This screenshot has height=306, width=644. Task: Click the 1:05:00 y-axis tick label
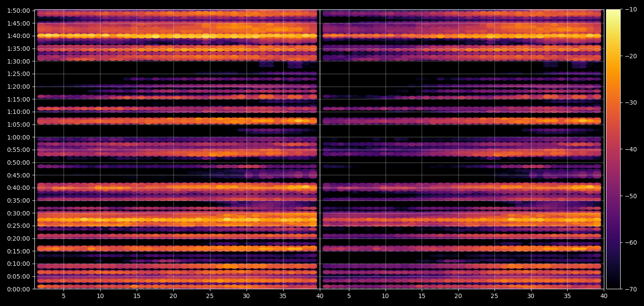tap(19, 125)
